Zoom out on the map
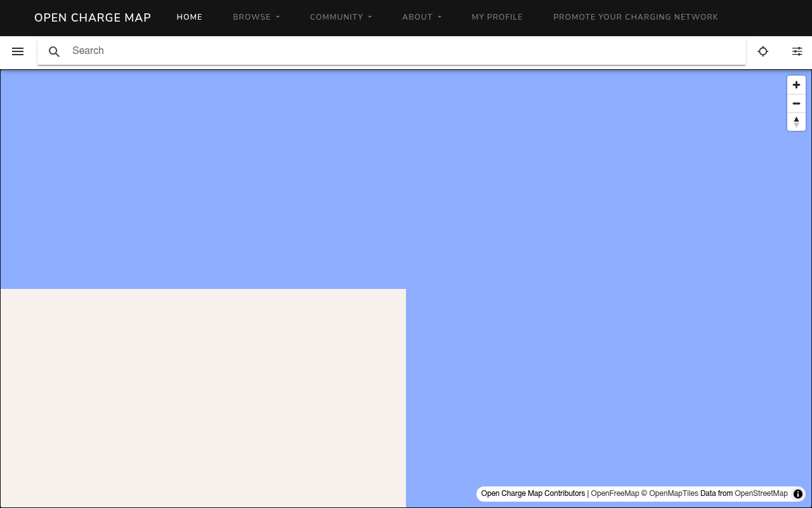 click(797, 104)
